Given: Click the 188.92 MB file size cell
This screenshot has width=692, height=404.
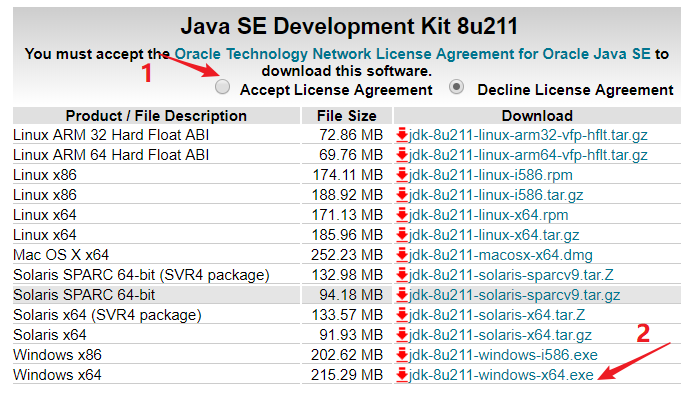Looking at the screenshot, I should click(347, 195).
